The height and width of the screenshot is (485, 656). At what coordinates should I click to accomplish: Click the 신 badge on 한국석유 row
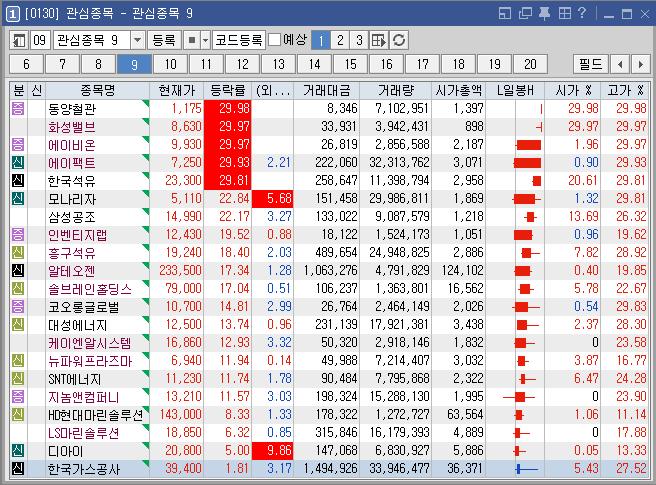pyautogui.click(x=18, y=180)
